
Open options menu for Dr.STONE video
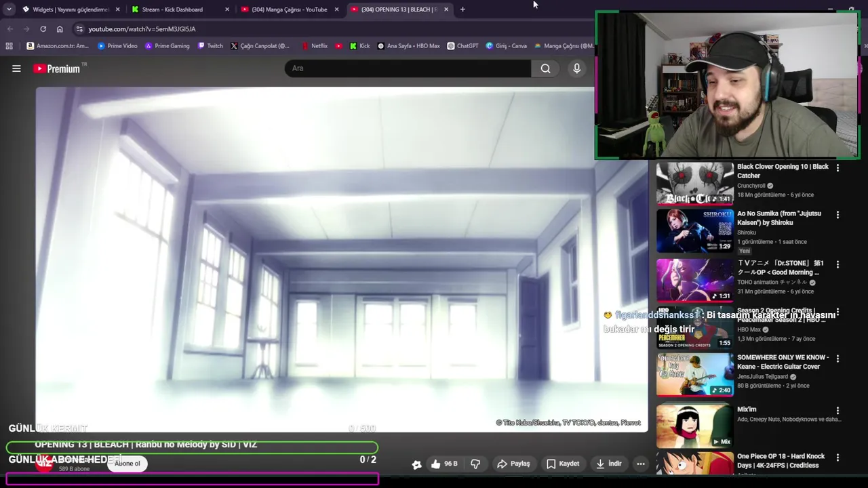[x=837, y=264]
